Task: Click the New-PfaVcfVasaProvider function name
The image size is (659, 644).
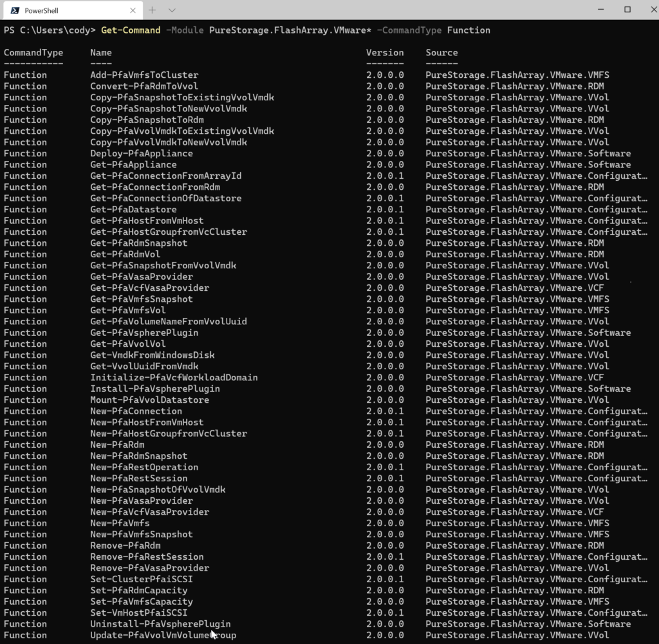Action: (149, 511)
